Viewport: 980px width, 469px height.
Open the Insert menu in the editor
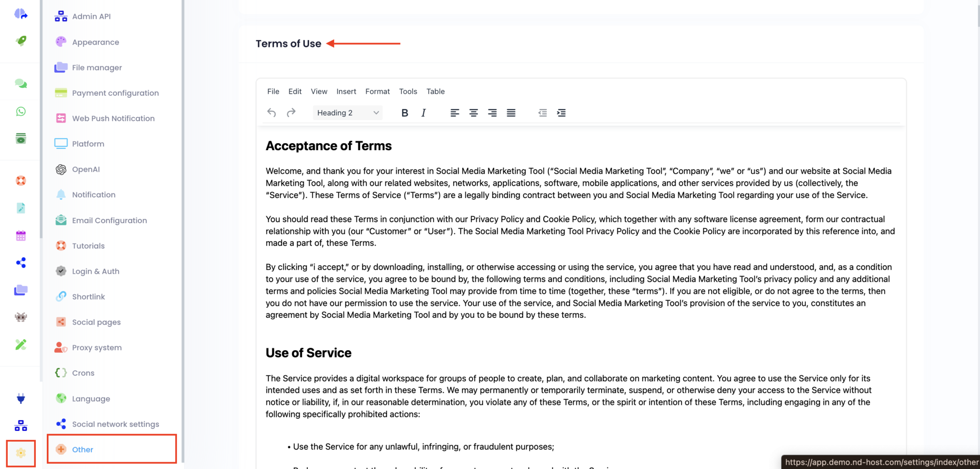pyautogui.click(x=346, y=91)
